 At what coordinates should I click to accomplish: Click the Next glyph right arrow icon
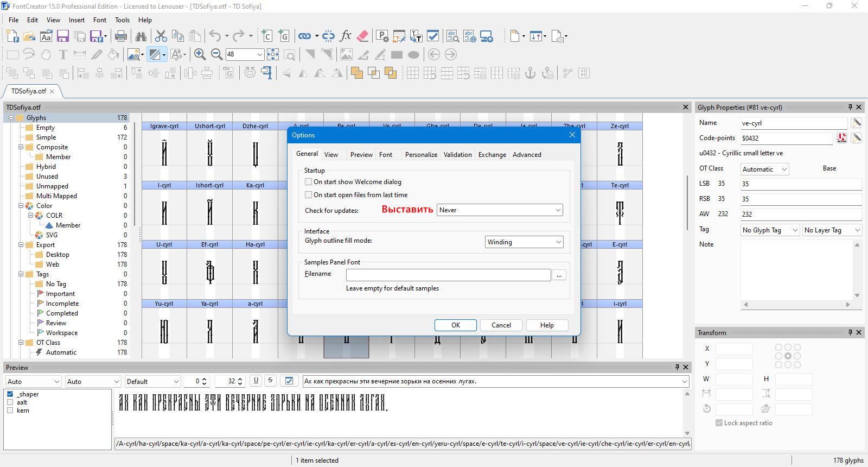click(451, 54)
